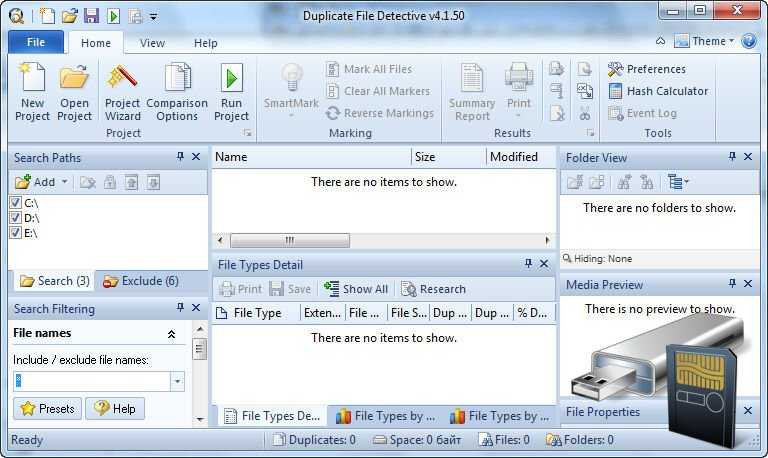Click Print in File Types toolbar

(240, 289)
